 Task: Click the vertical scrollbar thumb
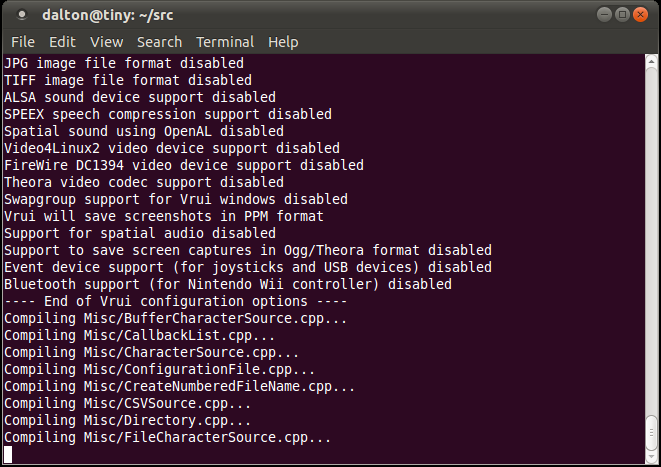651,433
